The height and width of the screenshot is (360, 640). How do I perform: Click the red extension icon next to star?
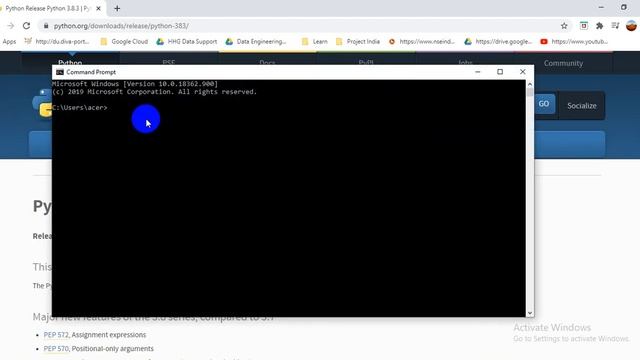coord(584,26)
